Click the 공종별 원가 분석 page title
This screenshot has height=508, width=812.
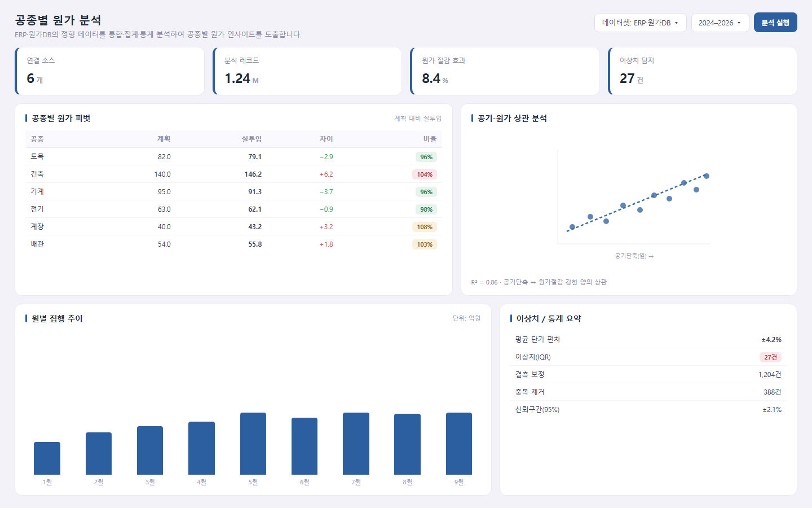pos(58,20)
